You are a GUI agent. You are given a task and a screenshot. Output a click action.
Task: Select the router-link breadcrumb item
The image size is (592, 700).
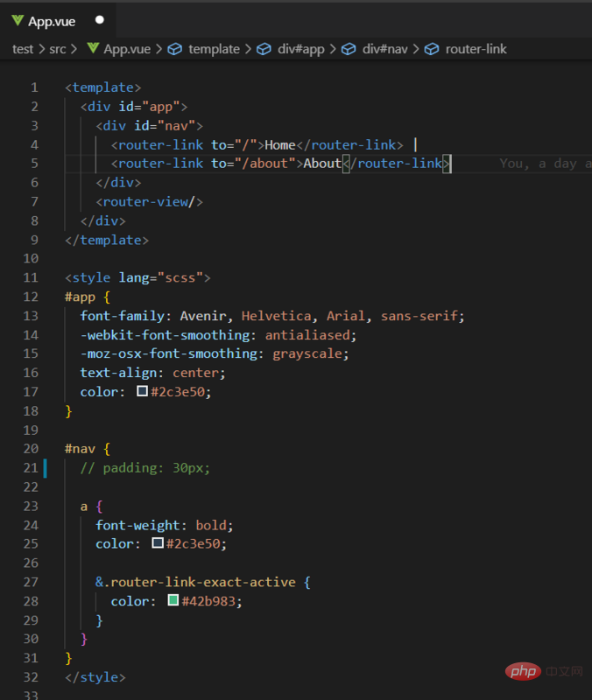coord(476,49)
